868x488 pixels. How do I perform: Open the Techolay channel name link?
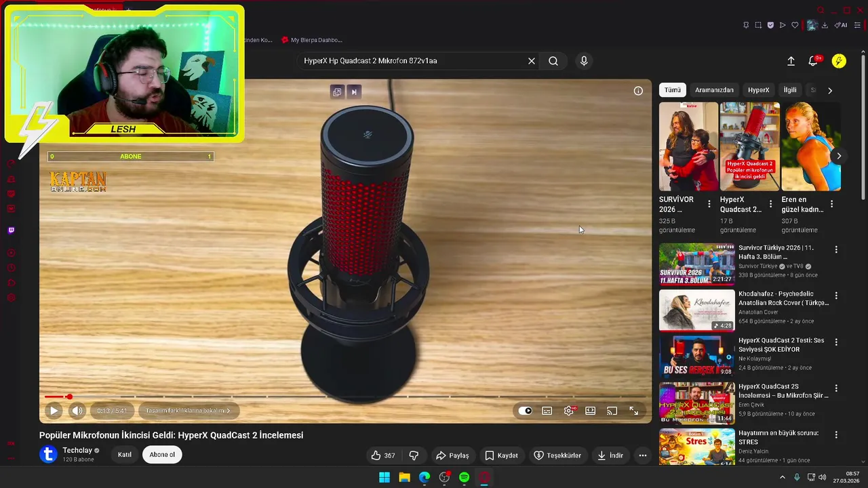click(77, 450)
